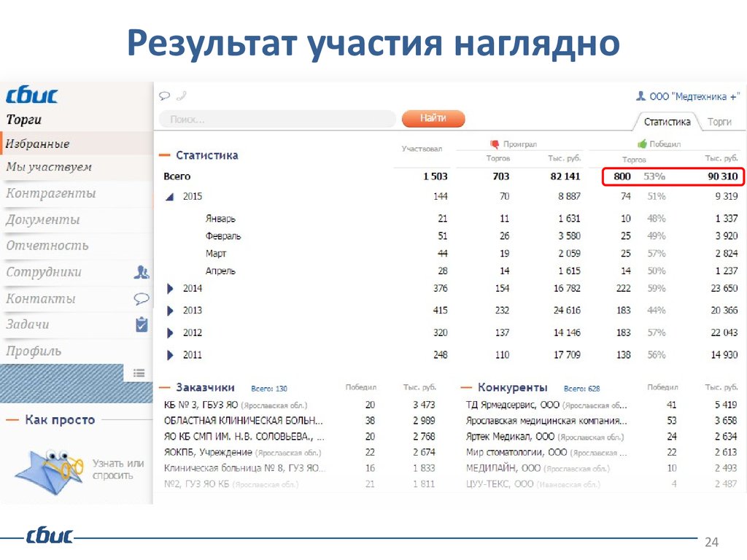The height and width of the screenshot is (560, 747).
Task: Expand the 2013 statistics row
Action: (x=170, y=311)
